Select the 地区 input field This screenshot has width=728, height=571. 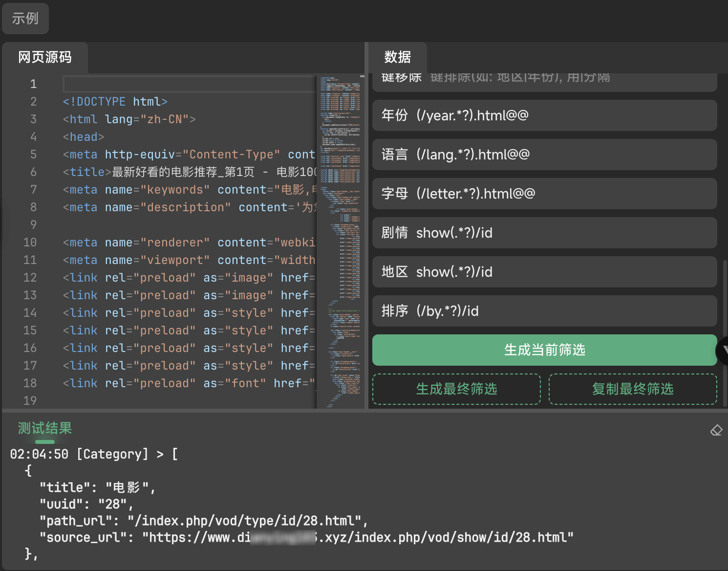tap(562, 272)
